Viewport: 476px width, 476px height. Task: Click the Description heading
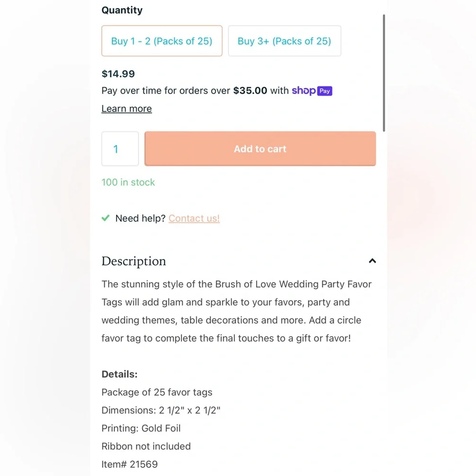point(134,261)
